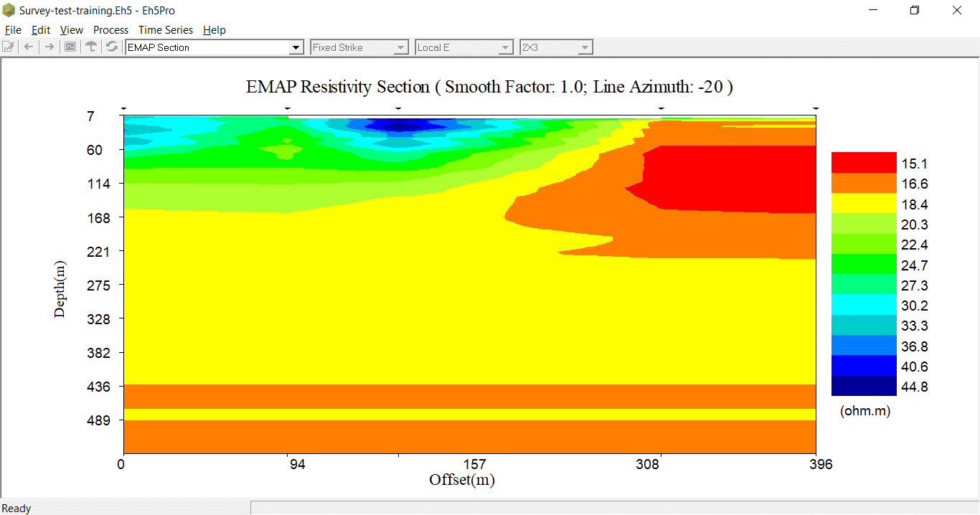Click the Eh5Pro app icon in title bar
Screen dimensions: 980x515
pos(9,11)
